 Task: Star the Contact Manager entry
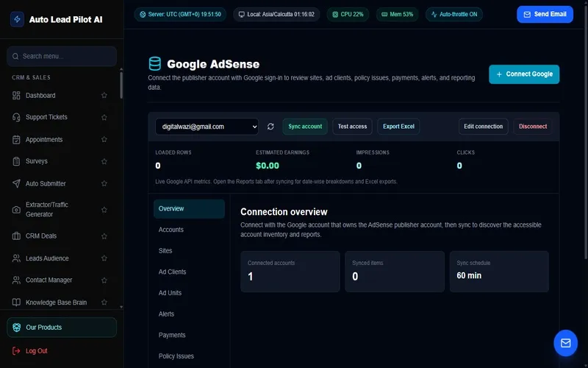click(104, 280)
